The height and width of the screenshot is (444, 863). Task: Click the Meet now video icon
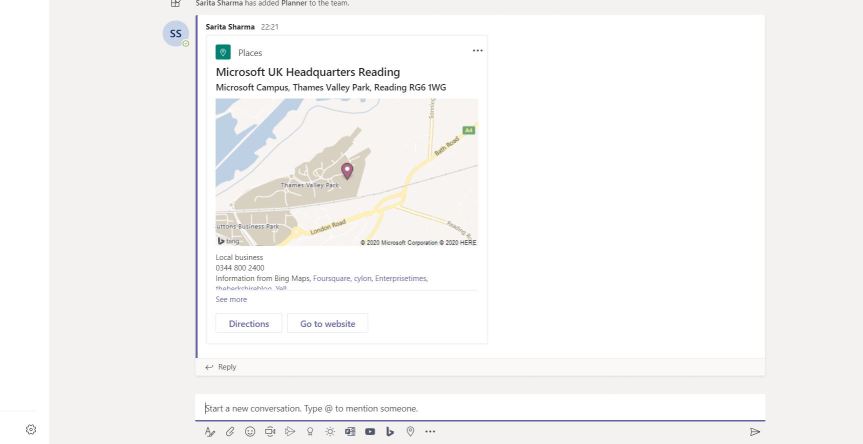[270, 432]
